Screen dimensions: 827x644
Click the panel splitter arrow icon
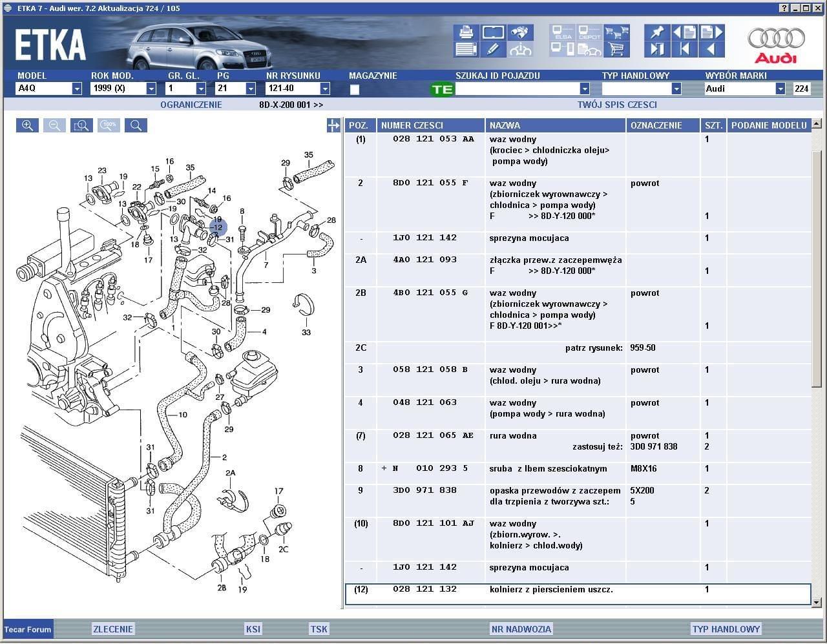(333, 125)
